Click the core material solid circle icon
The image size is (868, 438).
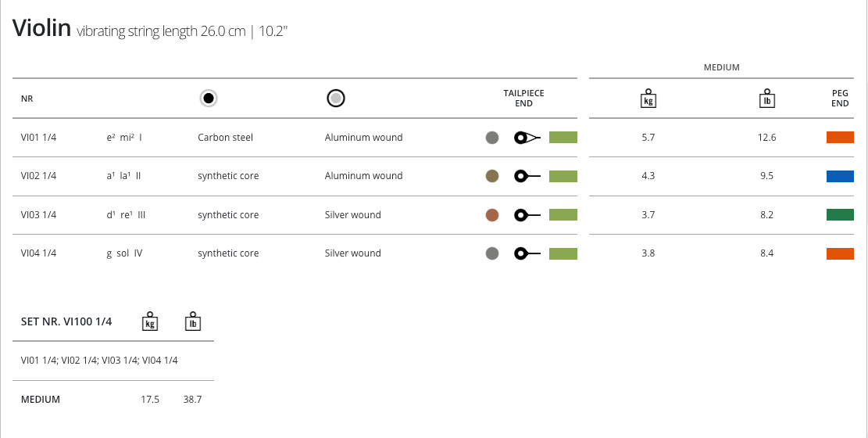pyautogui.click(x=209, y=99)
